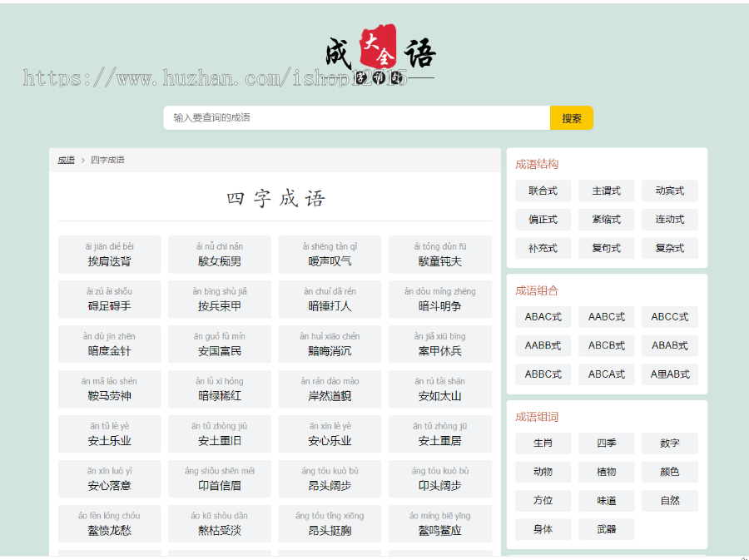Open idiom card 挨肩迭背
The image size is (749, 560).
tap(109, 255)
